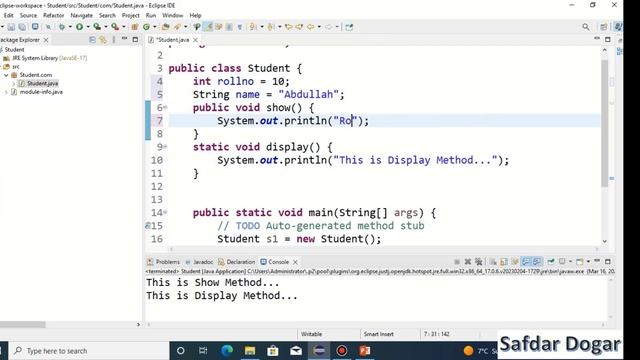640x360 pixels.
Task: Toggle Mark Occurrences highlighted toolbar button
Action: click(x=209, y=27)
